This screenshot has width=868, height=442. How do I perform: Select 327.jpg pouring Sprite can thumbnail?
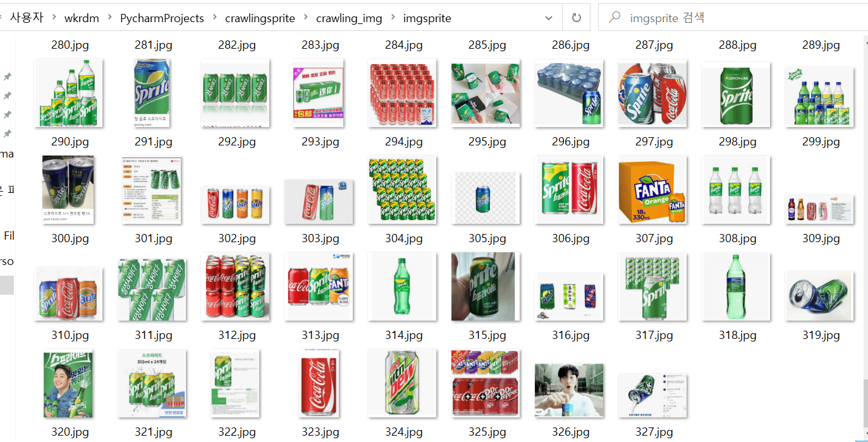pyautogui.click(x=652, y=395)
